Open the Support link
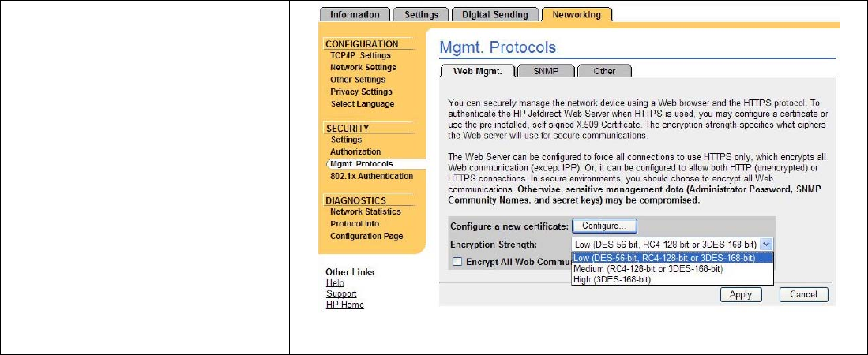Image resolution: width=868 pixels, height=355 pixels. click(341, 294)
